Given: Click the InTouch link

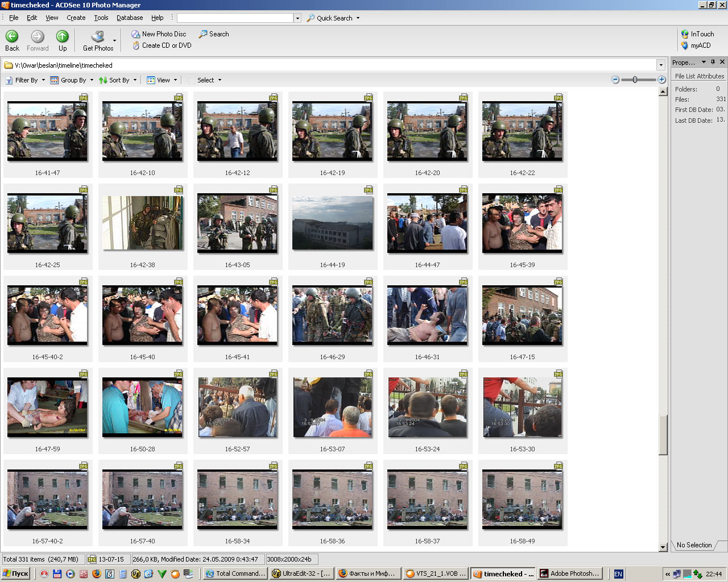Looking at the screenshot, I should point(697,34).
